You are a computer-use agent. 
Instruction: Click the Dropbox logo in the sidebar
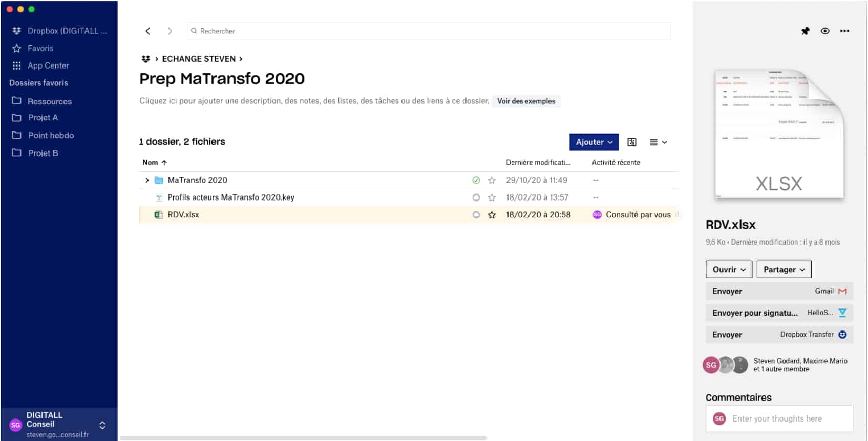[17, 31]
